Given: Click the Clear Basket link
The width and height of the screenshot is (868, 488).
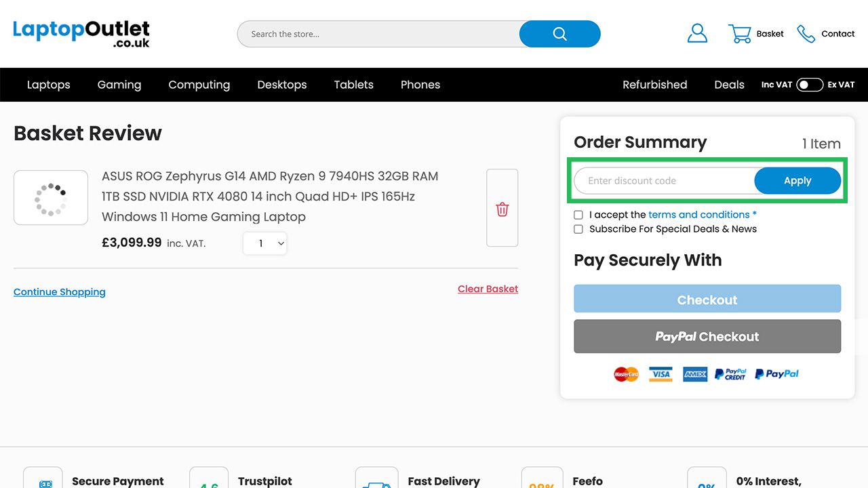Looking at the screenshot, I should [488, 289].
